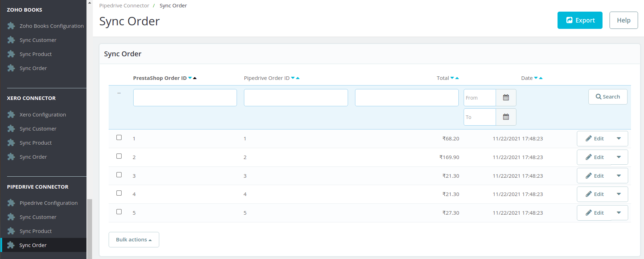The height and width of the screenshot is (259, 644).
Task: Click puzzle icon beside Zoho Books Sync Product
Action: [x=11, y=54]
